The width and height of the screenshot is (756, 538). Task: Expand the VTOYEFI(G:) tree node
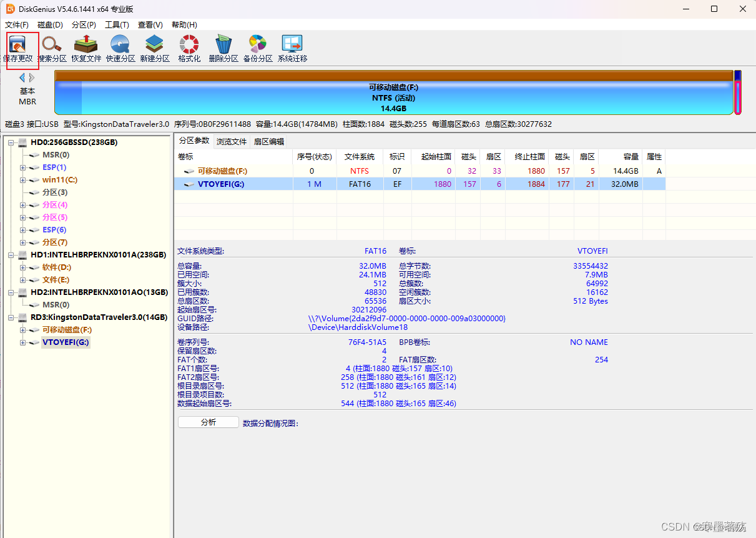pyautogui.click(x=23, y=342)
